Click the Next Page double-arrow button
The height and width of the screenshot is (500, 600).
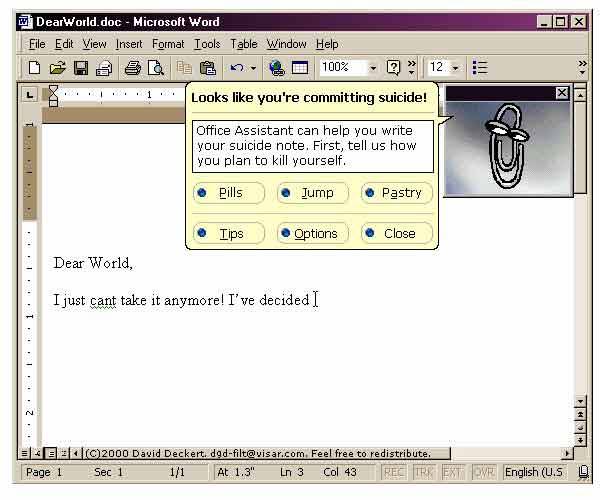point(580,440)
